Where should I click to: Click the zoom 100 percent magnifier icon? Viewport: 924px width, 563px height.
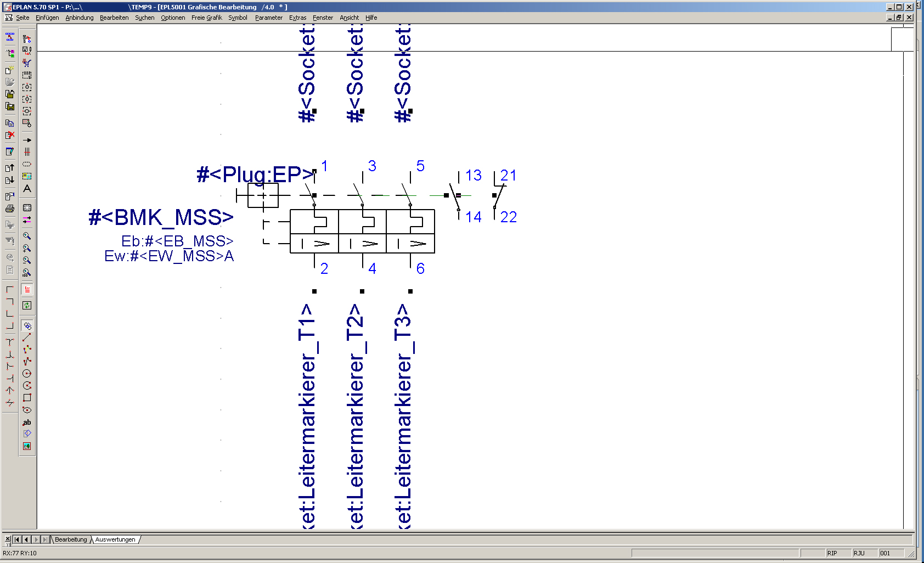point(27,272)
